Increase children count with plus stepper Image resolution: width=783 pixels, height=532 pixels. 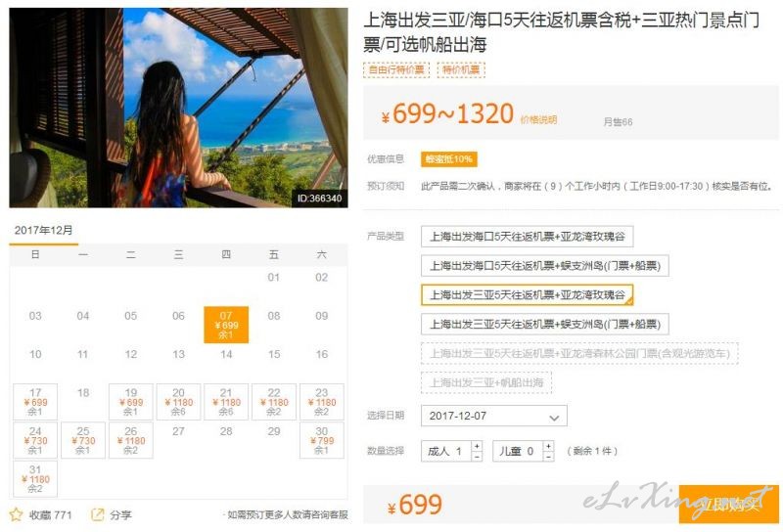[x=548, y=446]
